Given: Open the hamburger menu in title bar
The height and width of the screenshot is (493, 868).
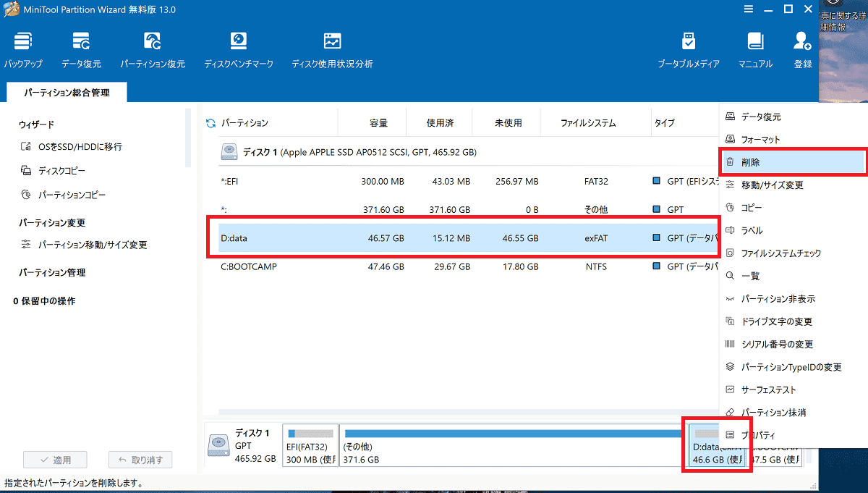Looking at the screenshot, I should click(749, 9).
